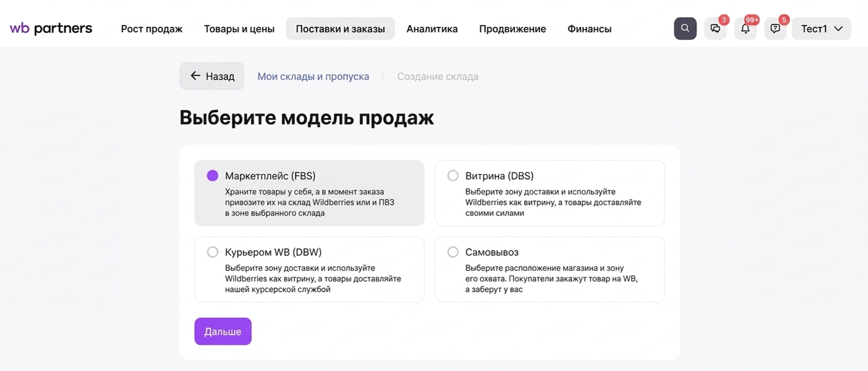Select the Самовывоз radio button

[x=453, y=252]
